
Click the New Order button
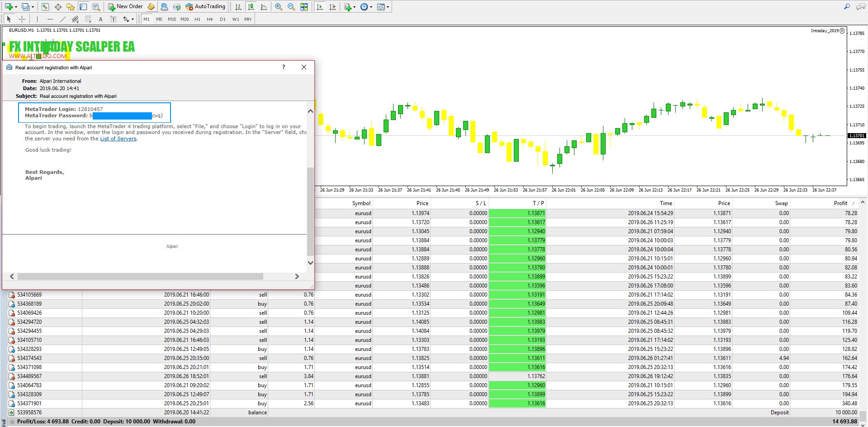click(125, 6)
